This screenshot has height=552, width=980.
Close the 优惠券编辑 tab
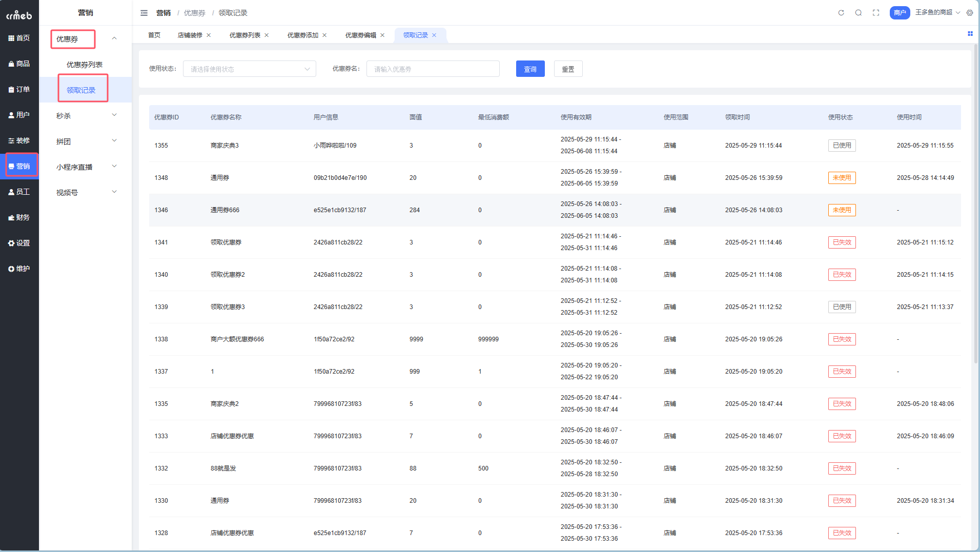382,35
